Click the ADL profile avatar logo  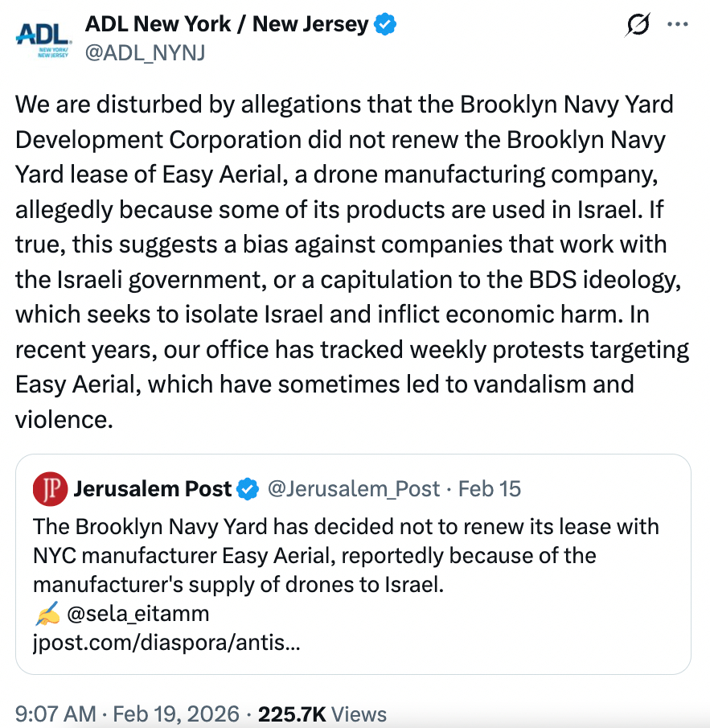coord(43,39)
